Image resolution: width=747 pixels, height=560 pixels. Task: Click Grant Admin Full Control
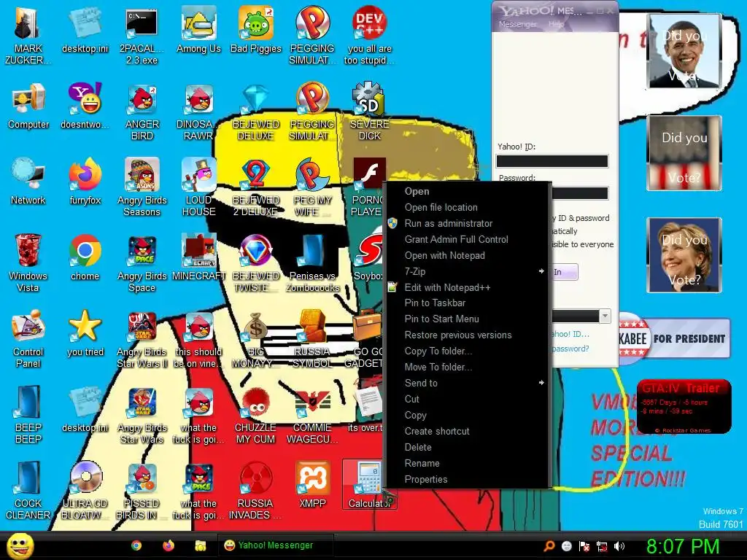point(457,239)
